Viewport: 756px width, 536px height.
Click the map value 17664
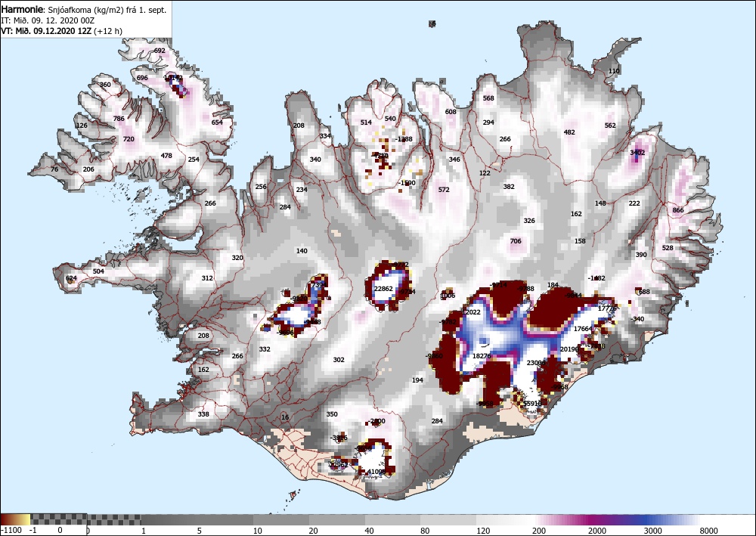click(583, 329)
